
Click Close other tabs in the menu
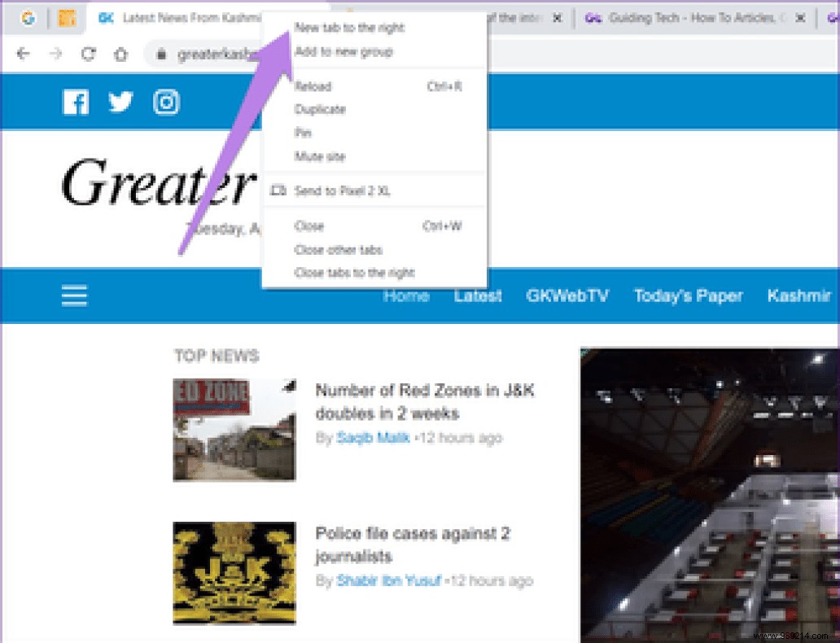[x=341, y=249]
